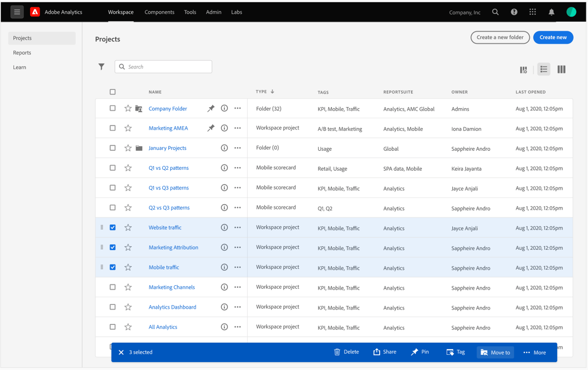Screen dimensions: 588x370
Task: Open the Reports section in sidebar
Action: click(x=22, y=52)
